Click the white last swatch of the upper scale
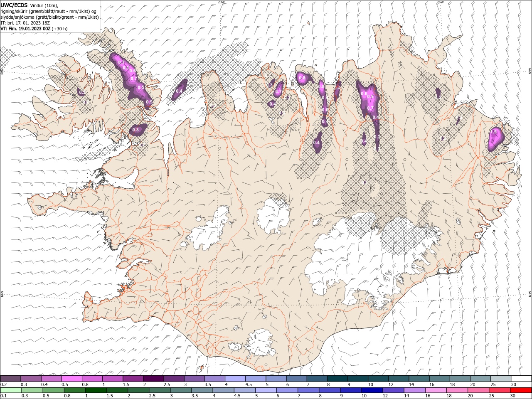The height and width of the screenshot is (399, 532). pos(521,379)
